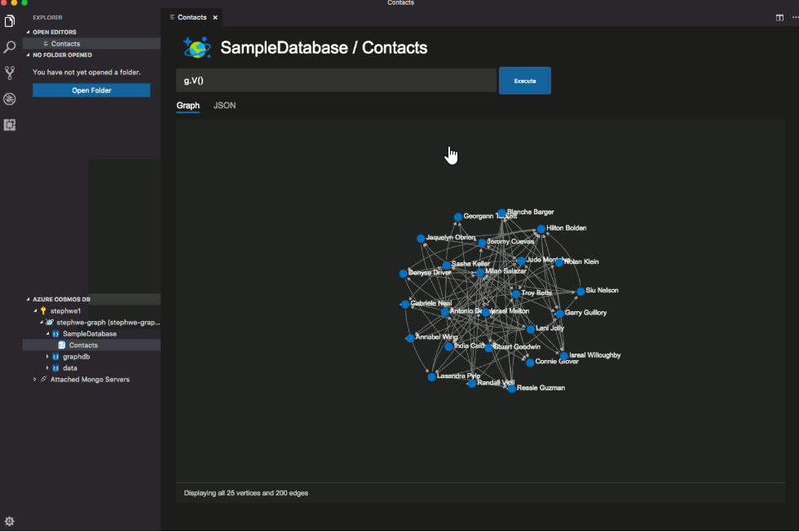Click the split editor icon
This screenshot has width=799, height=532.
coord(779,17)
